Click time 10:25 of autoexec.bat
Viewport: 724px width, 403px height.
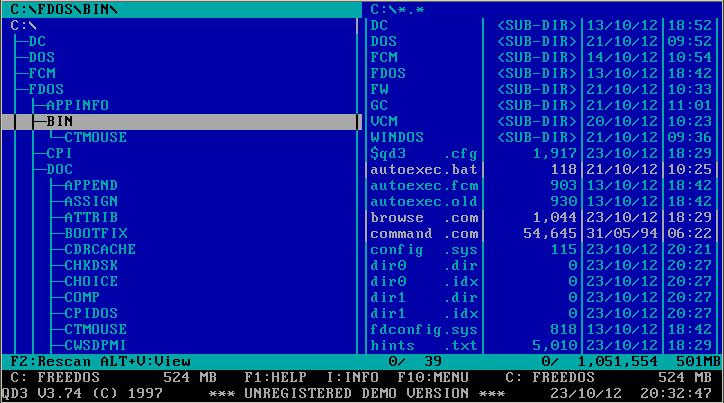coord(690,169)
